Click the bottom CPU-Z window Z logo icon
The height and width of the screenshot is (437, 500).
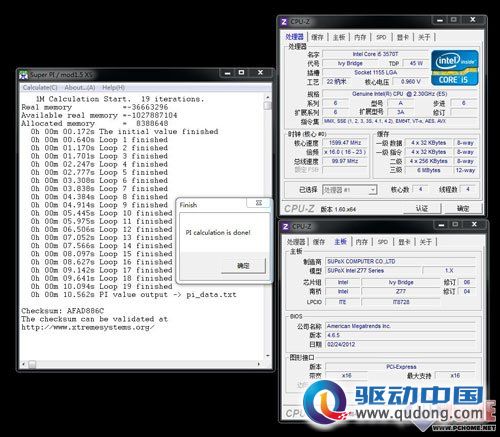tap(286, 227)
